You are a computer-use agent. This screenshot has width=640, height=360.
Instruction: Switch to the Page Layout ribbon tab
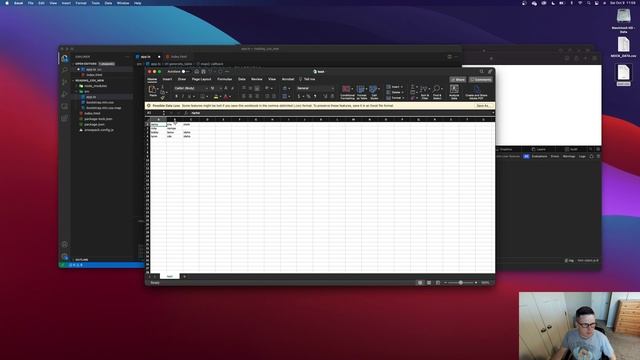point(201,79)
